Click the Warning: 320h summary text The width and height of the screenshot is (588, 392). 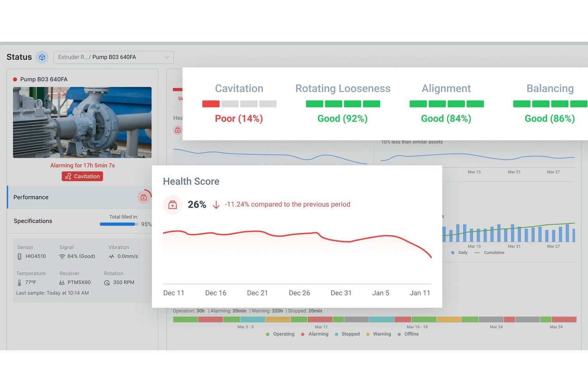click(x=267, y=311)
